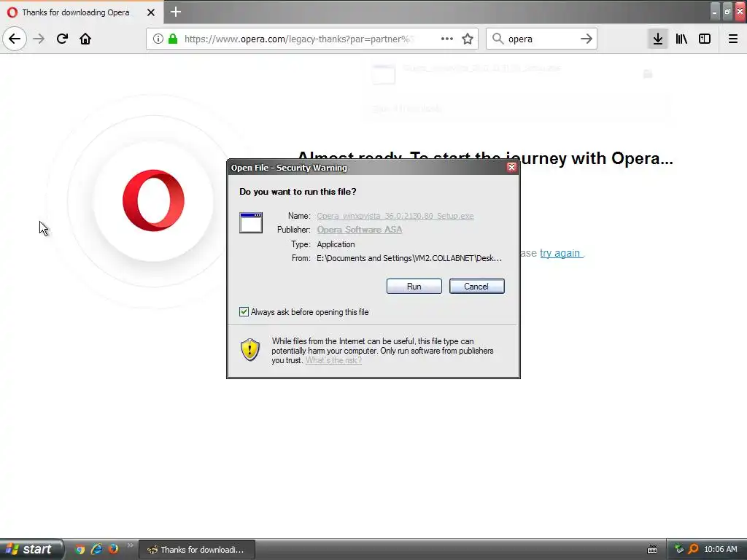This screenshot has height=560, width=747.
Task: Click the From path text in dialog
Action: coord(409,258)
